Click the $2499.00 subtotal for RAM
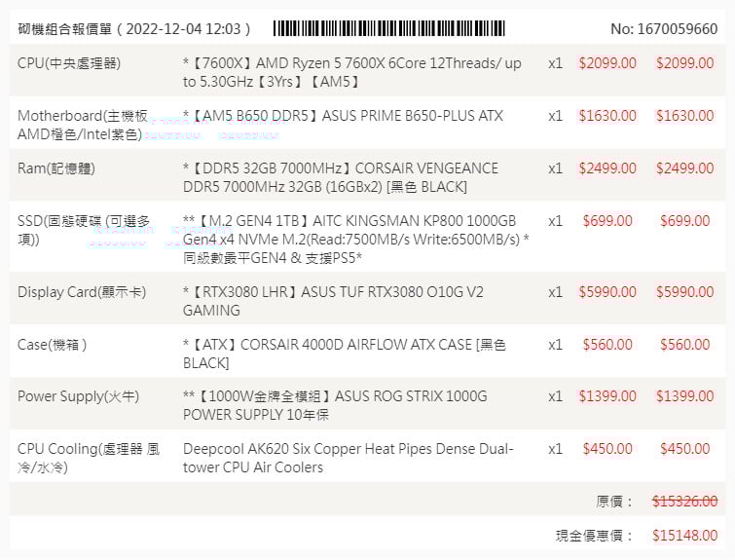 tap(684, 168)
